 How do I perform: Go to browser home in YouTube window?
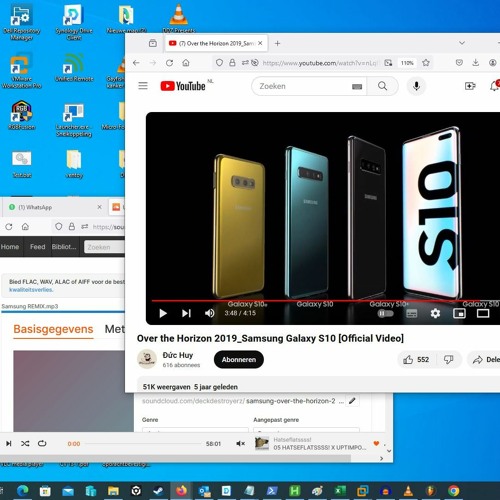pos(186,63)
